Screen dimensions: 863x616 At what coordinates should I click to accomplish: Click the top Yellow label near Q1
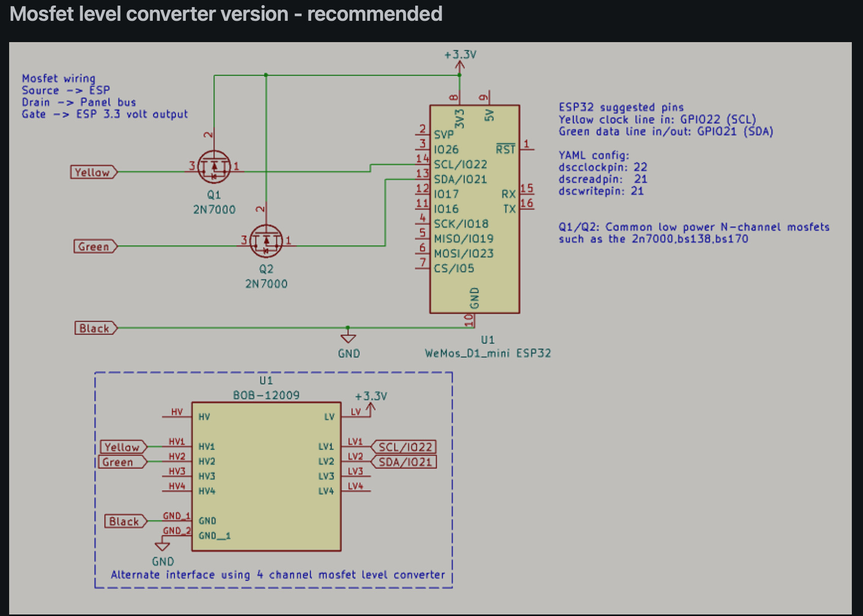coord(94,173)
